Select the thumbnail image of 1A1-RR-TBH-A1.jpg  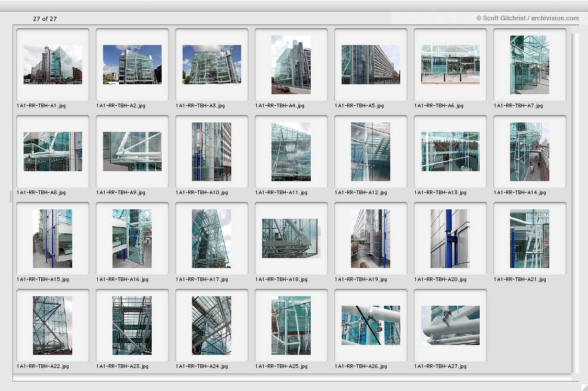click(53, 64)
